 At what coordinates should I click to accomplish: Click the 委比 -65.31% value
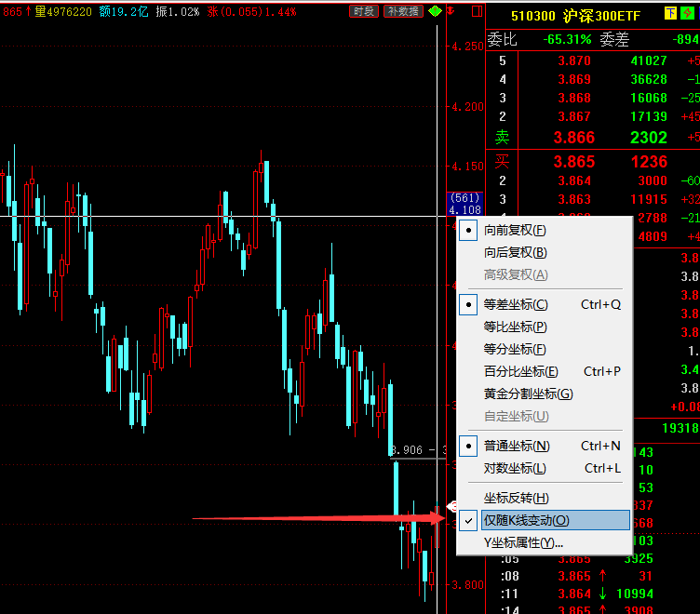coord(567,40)
